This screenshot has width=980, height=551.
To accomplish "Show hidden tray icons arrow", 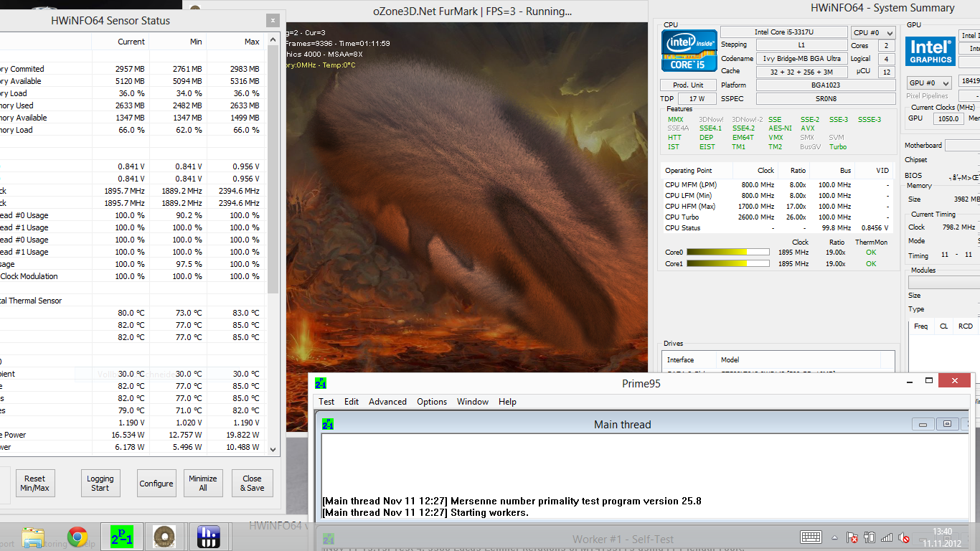I will click(x=834, y=537).
